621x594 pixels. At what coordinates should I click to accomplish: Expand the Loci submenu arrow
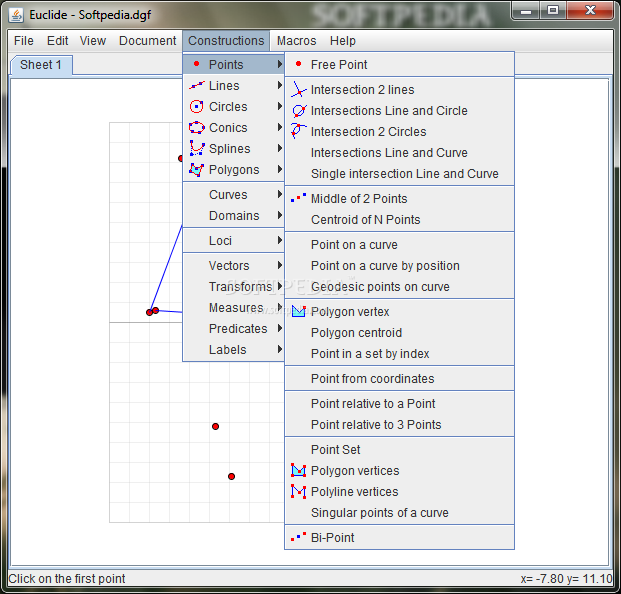[x=280, y=240]
